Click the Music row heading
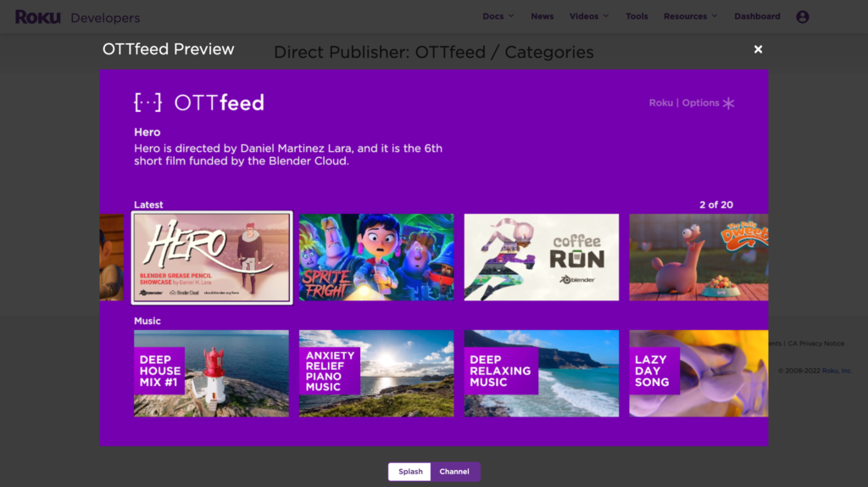The image size is (868, 487). pos(147,321)
